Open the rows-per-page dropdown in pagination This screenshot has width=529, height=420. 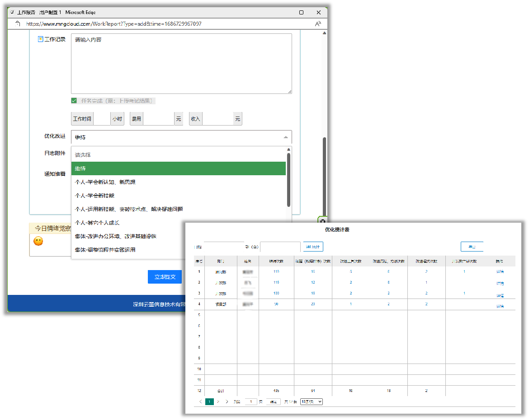pyautogui.click(x=311, y=401)
